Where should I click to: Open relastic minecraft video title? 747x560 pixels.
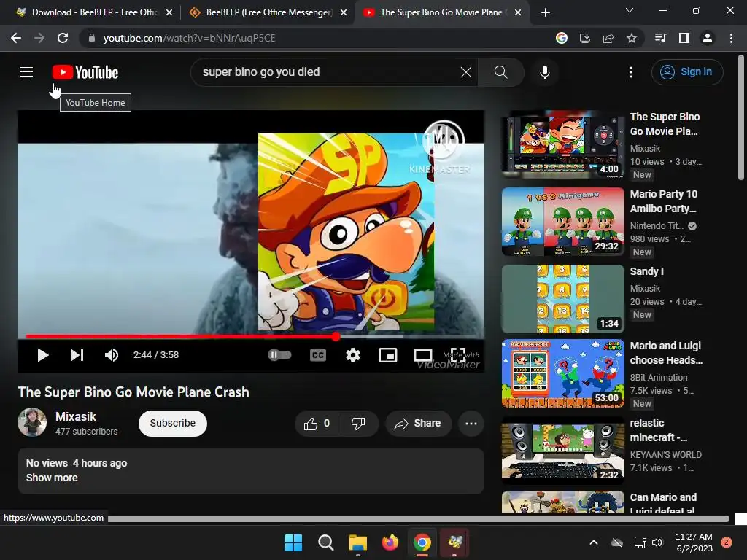click(659, 430)
